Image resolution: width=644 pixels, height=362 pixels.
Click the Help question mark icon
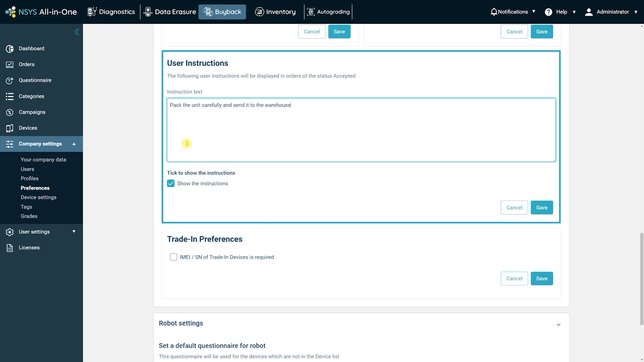click(548, 12)
